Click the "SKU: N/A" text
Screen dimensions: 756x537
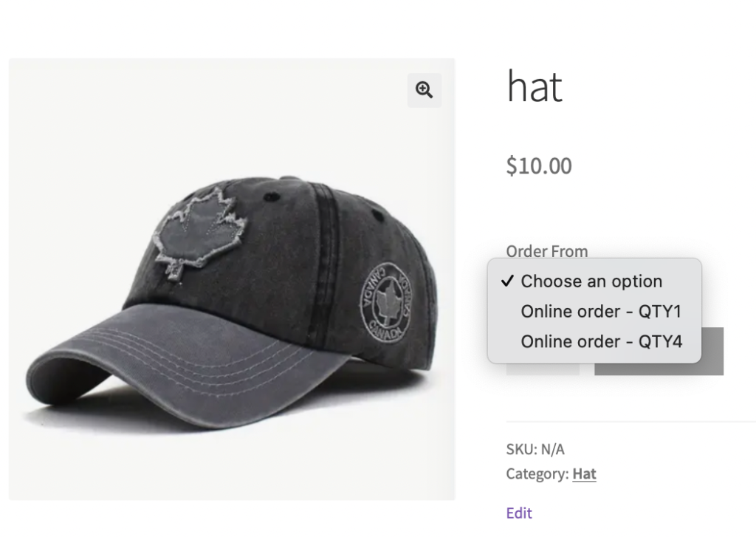tap(535, 449)
